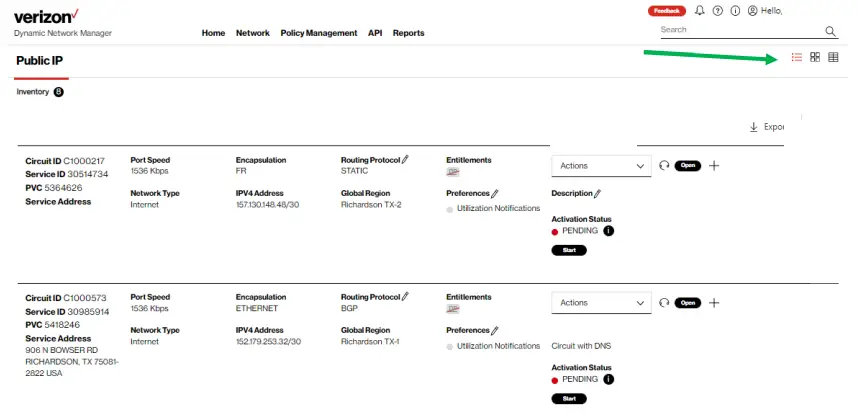
Task: Toggle Utilization Notifications for circuit C1000573
Action: pyautogui.click(x=450, y=346)
